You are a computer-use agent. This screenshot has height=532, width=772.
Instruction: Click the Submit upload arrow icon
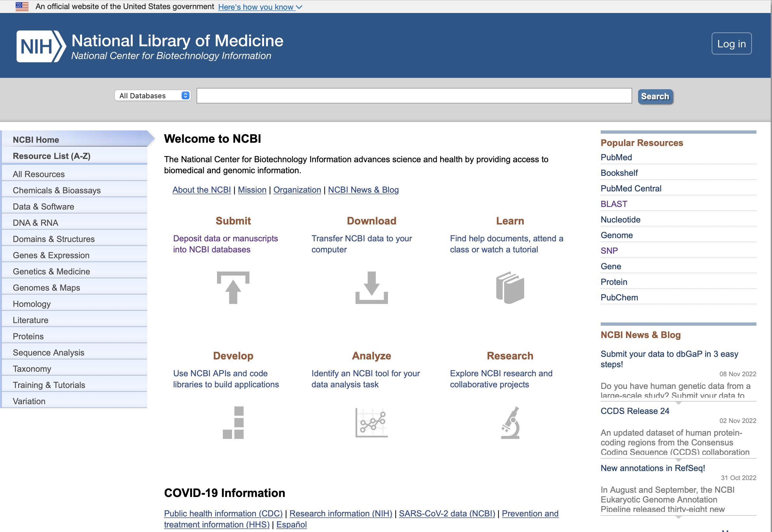pyautogui.click(x=233, y=287)
